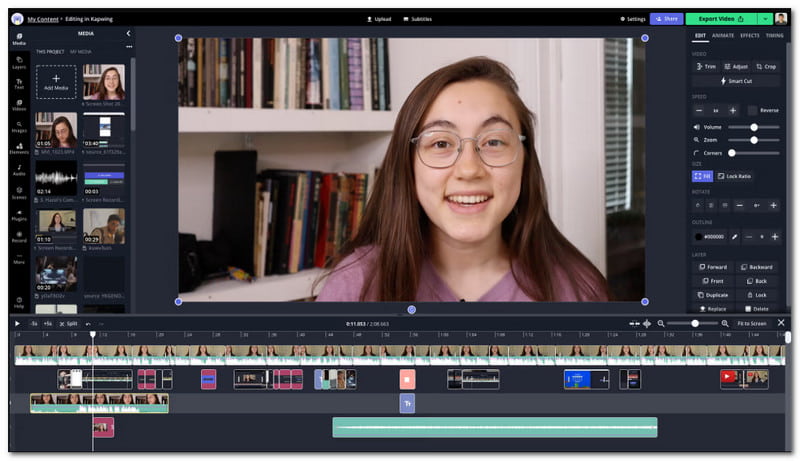Enable the Reverse checkbox for speed

[x=752, y=110]
